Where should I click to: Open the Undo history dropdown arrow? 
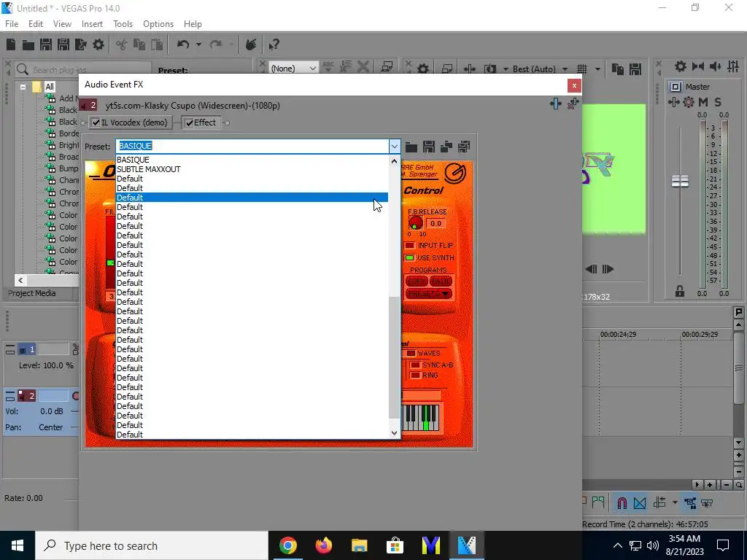(x=198, y=44)
